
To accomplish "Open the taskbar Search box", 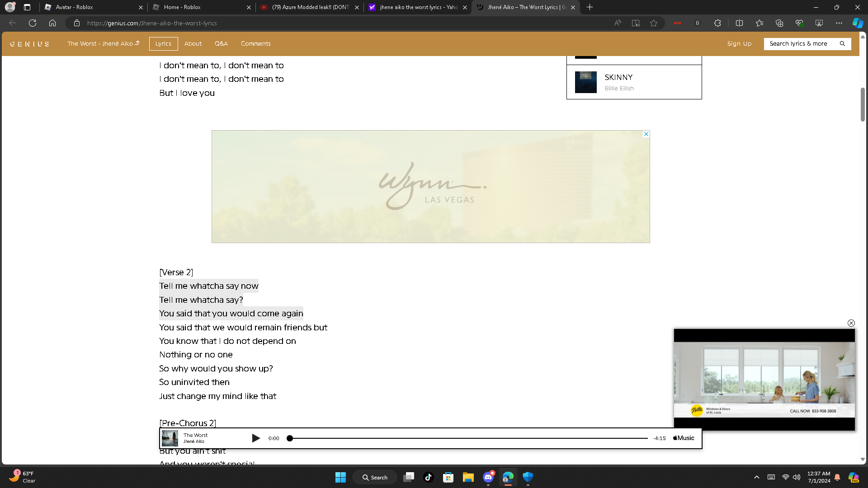I will coord(375,477).
